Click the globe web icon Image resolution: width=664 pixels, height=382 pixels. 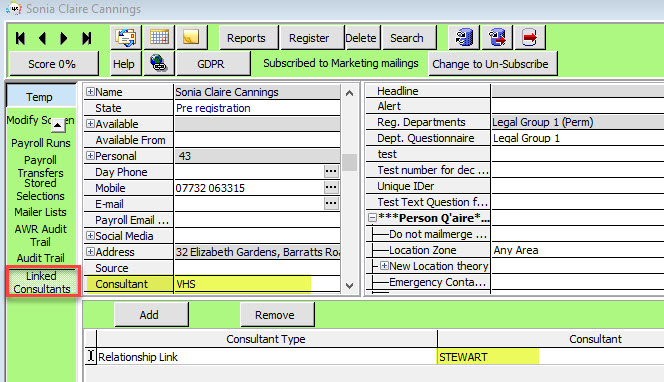(159, 64)
